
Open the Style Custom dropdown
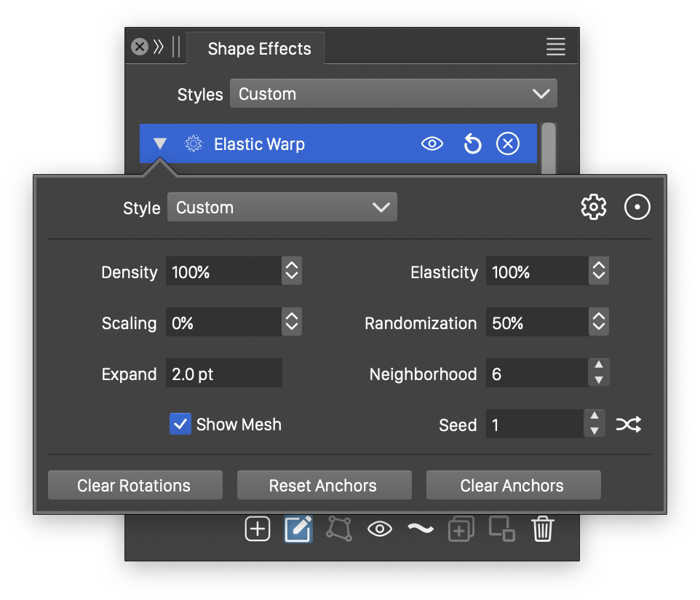282,208
